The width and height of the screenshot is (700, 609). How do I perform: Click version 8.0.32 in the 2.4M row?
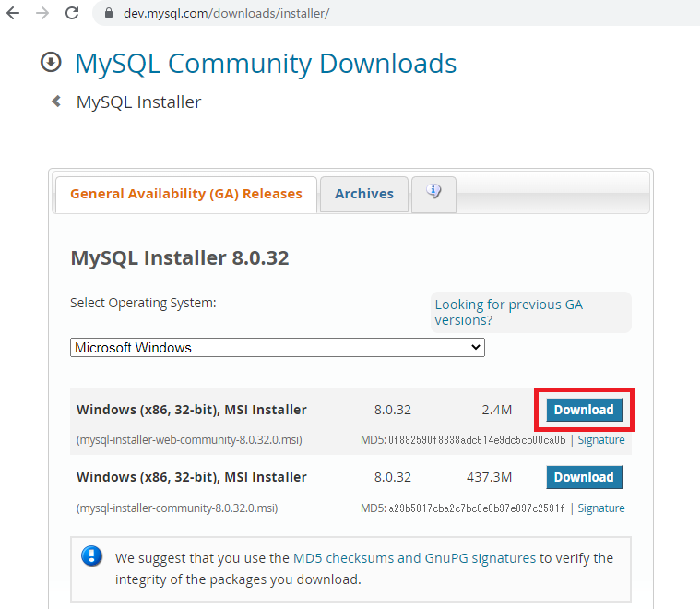(x=392, y=410)
